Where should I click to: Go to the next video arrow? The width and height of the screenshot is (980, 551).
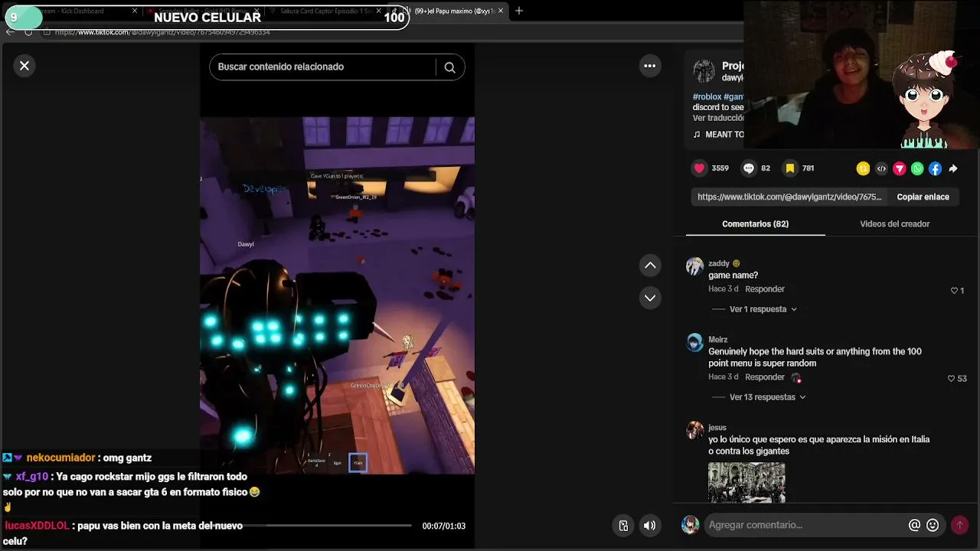pos(650,298)
